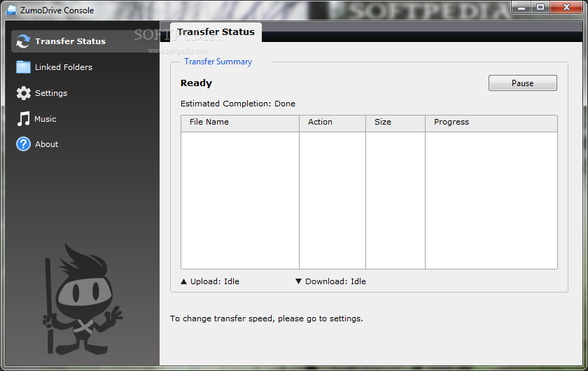Image resolution: width=588 pixels, height=371 pixels.
Task: Open Transfer Status in the sidebar
Action: [85, 41]
